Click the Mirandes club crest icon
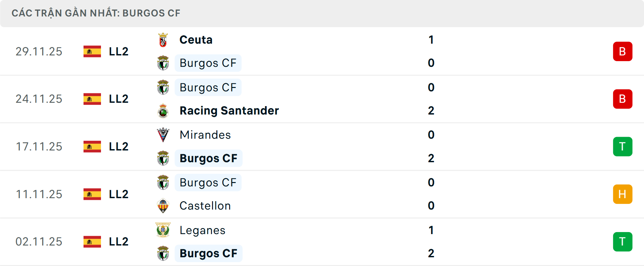Image resolution: width=644 pixels, height=266 pixels. click(x=163, y=135)
